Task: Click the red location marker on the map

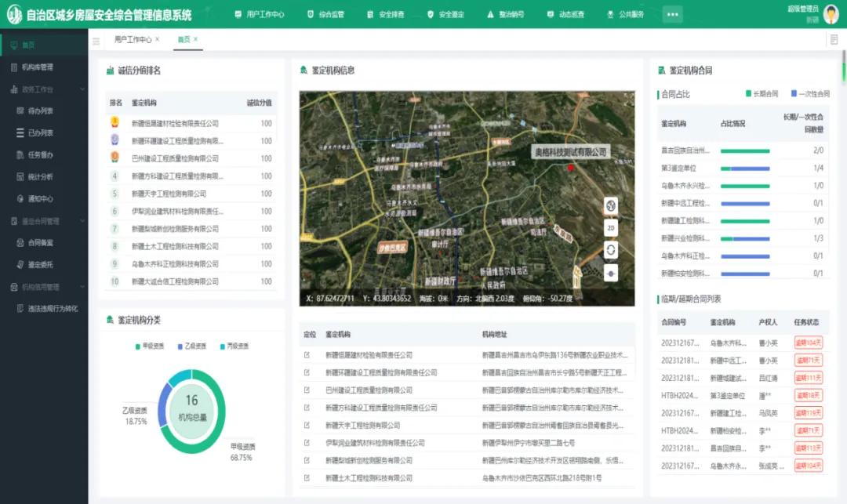Action: tap(571, 168)
